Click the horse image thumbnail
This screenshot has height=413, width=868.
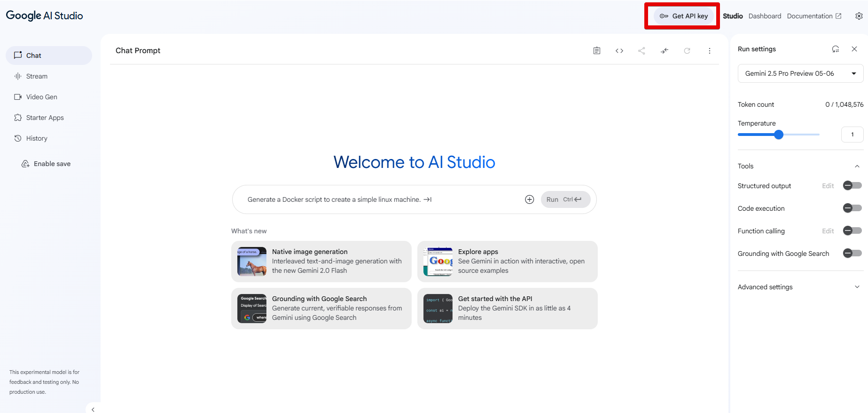(252, 262)
